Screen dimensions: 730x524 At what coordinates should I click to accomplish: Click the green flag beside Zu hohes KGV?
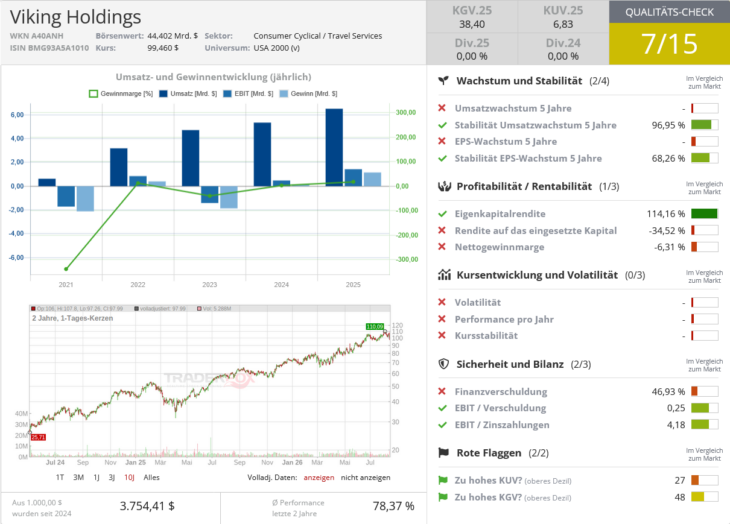tap(443, 497)
